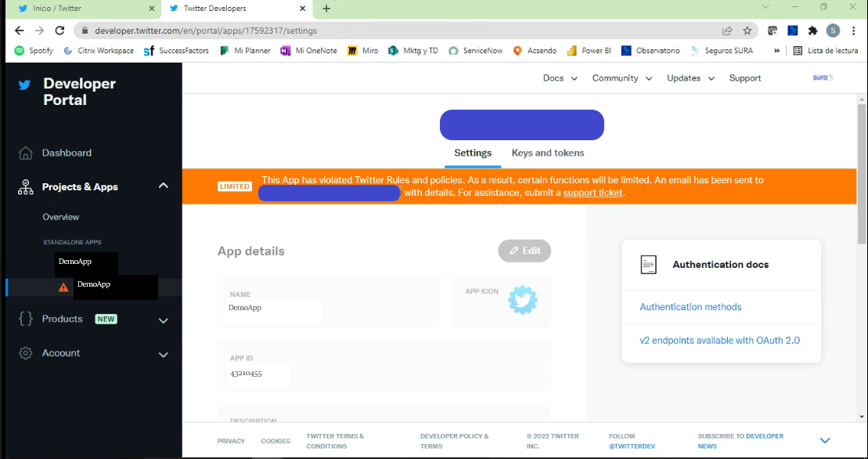
Task: Open Mktg y TD bookmark
Action: pyautogui.click(x=413, y=50)
